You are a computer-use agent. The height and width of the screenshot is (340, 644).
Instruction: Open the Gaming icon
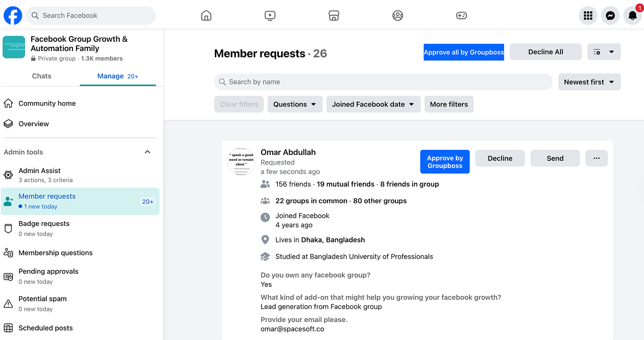tap(461, 16)
